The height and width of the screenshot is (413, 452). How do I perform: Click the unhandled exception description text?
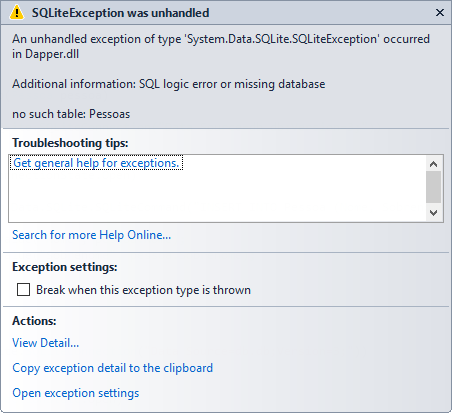[x=221, y=46]
